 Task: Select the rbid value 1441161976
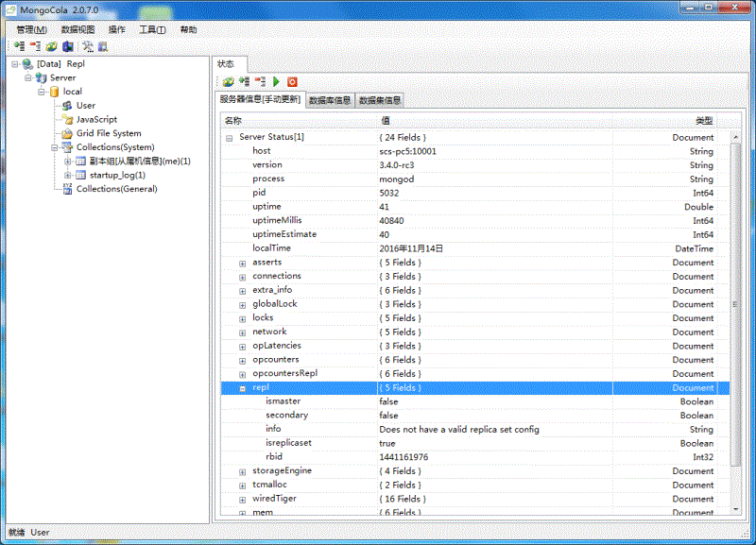404,457
